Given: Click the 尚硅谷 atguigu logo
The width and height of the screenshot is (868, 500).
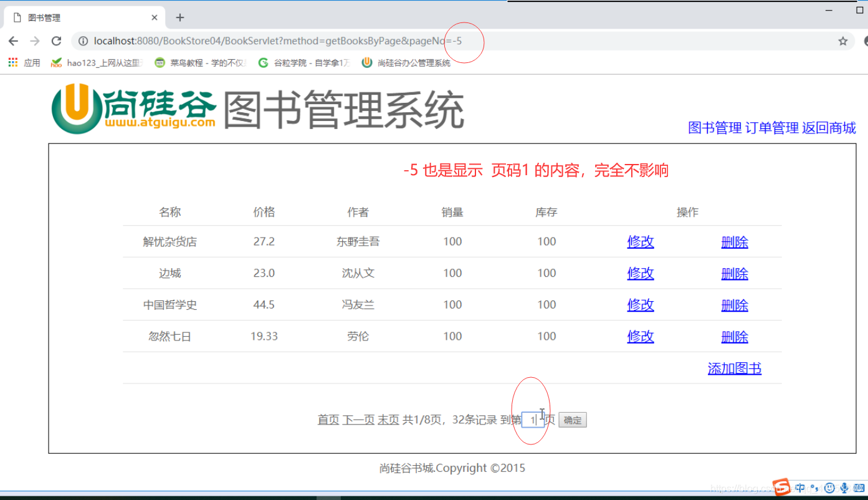Looking at the screenshot, I should 134,110.
